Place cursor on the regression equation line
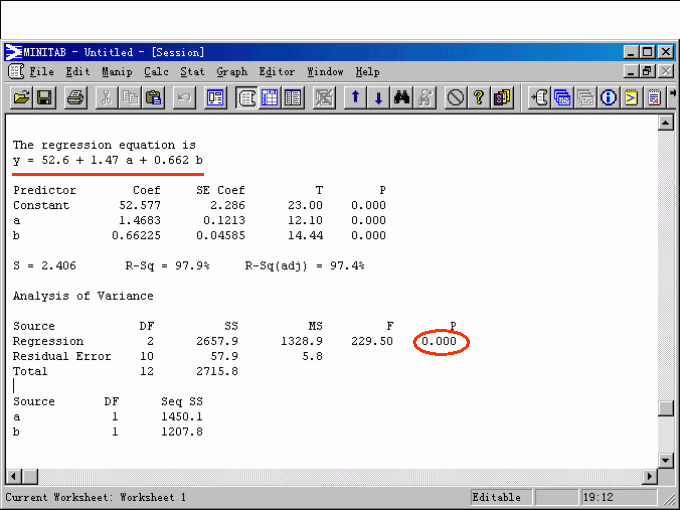 click(107, 160)
